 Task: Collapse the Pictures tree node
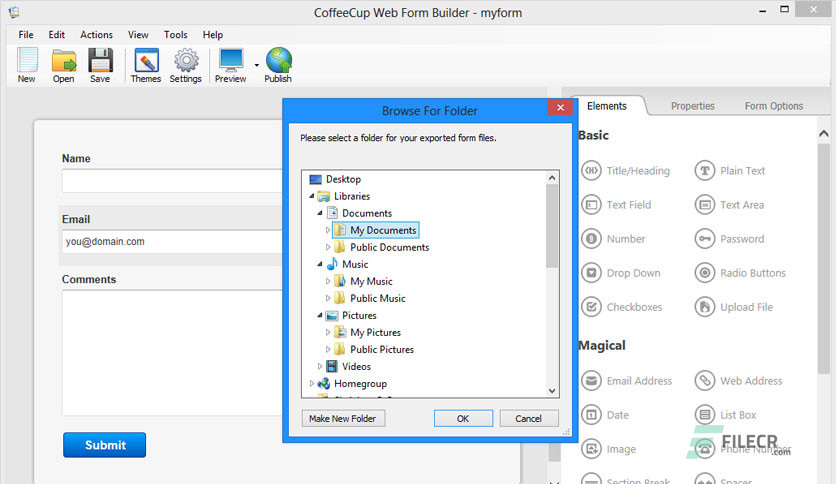[320, 315]
